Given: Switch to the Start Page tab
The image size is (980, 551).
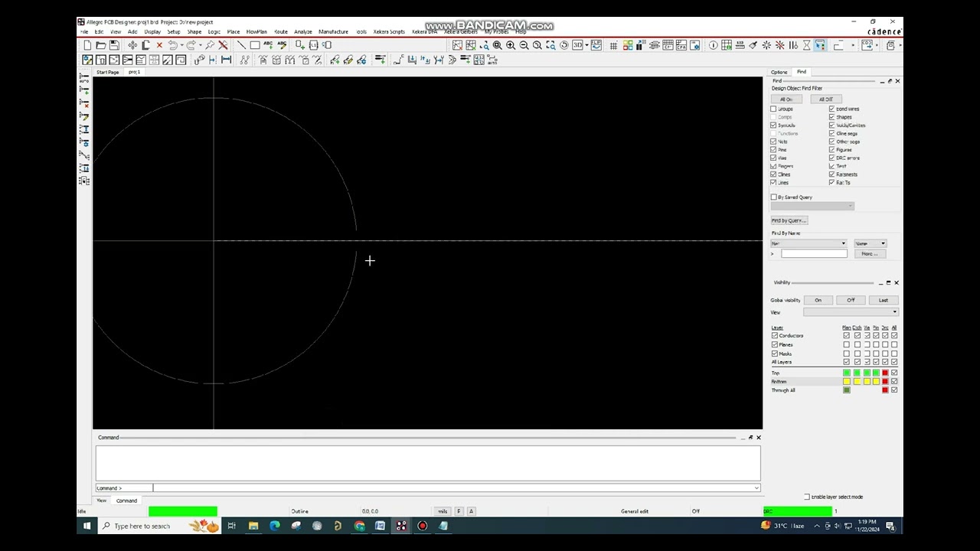Looking at the screenshot, I should [x=107, y=72].
